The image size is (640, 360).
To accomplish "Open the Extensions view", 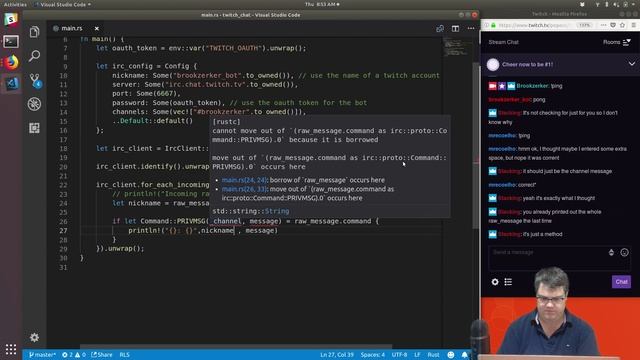I will point(34,128).
